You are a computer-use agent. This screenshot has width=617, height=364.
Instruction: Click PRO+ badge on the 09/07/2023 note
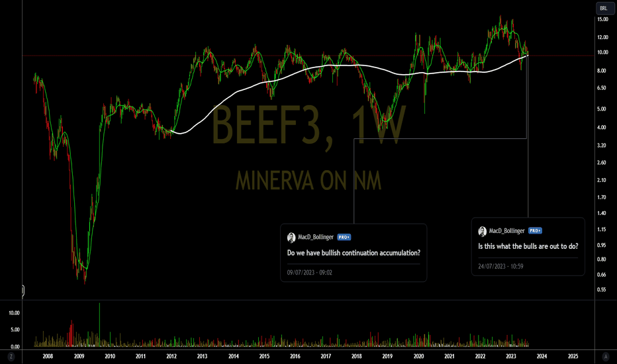[344, 238]
